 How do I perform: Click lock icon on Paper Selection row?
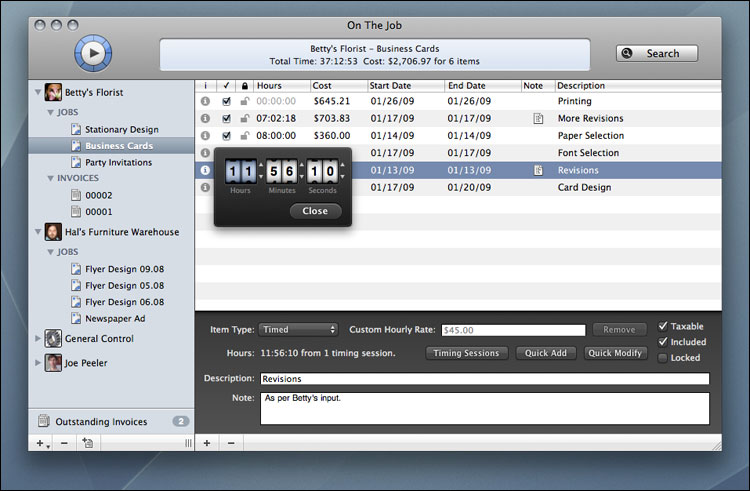pyautogui.click(x=245, y=136)
